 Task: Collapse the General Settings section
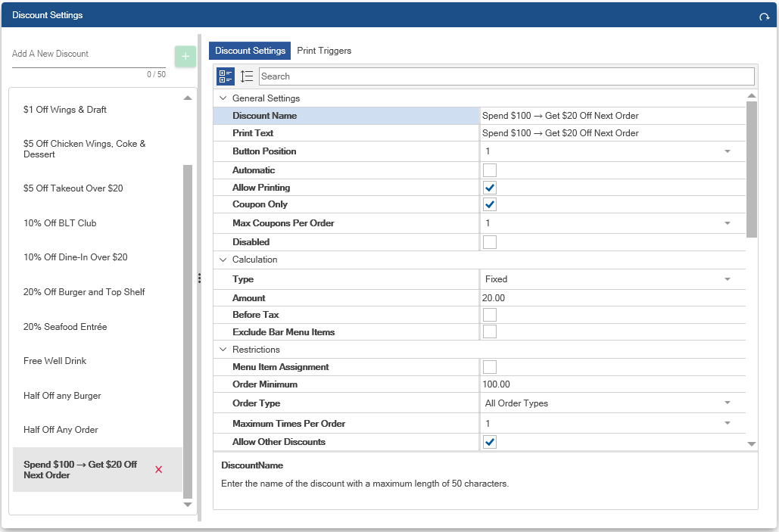[223, 98]
